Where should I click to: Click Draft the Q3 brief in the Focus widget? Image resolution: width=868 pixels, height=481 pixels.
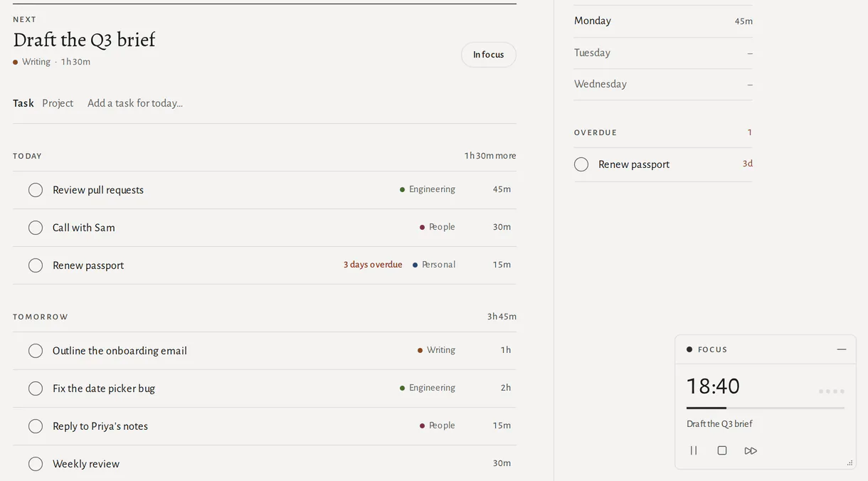(x=719, y=424)
